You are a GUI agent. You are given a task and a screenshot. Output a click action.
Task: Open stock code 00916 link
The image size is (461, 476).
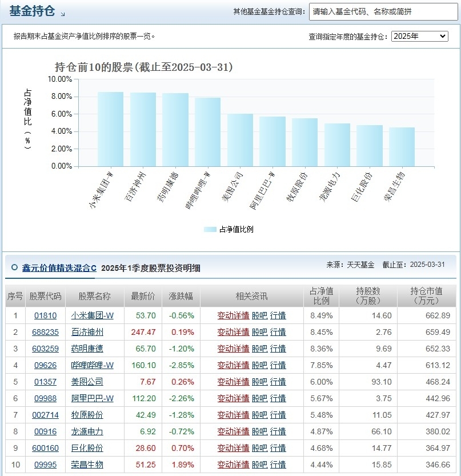click(x=46, y=431)
